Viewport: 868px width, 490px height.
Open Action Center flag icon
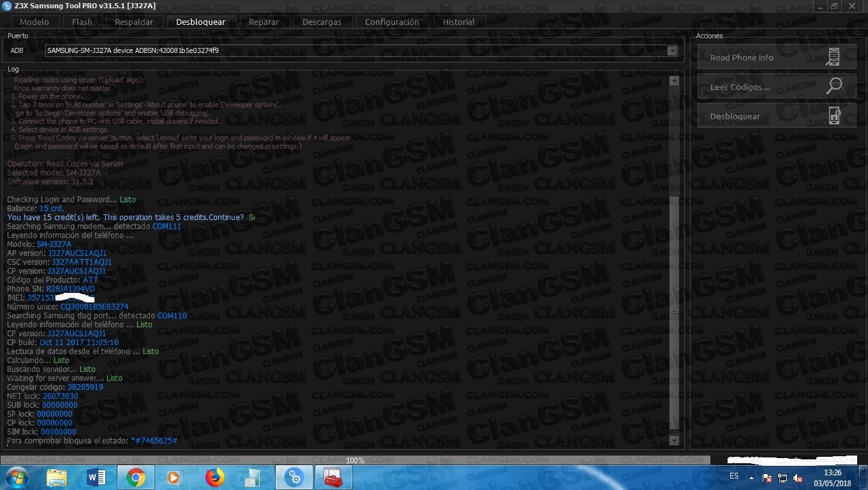768,477
